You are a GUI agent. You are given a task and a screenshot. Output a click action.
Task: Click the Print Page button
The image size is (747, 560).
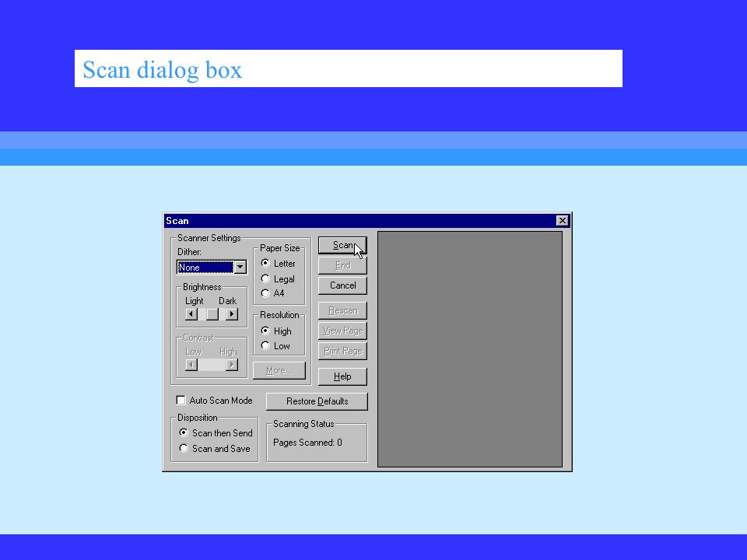click(x=342, y=351)
